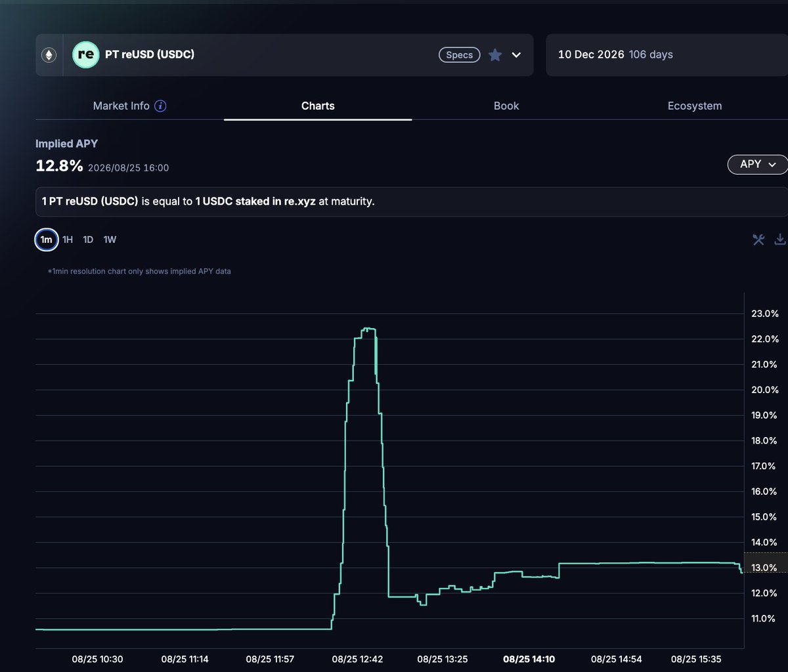The height and width of the screenshot is (672, 788).
Task: Switch to the Ecosystem tab
Action: pyautogui.click(x=695, y=106)
